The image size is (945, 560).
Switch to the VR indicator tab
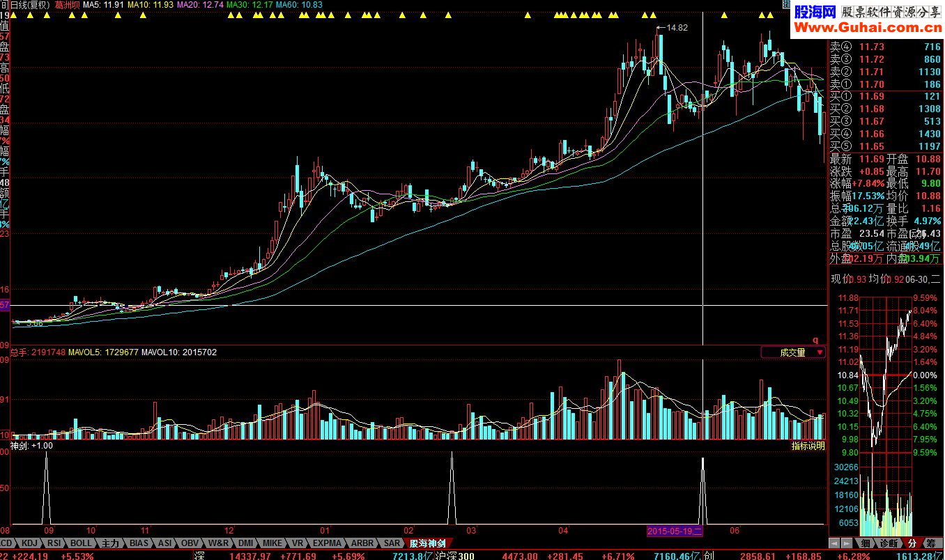pos(298,543)
